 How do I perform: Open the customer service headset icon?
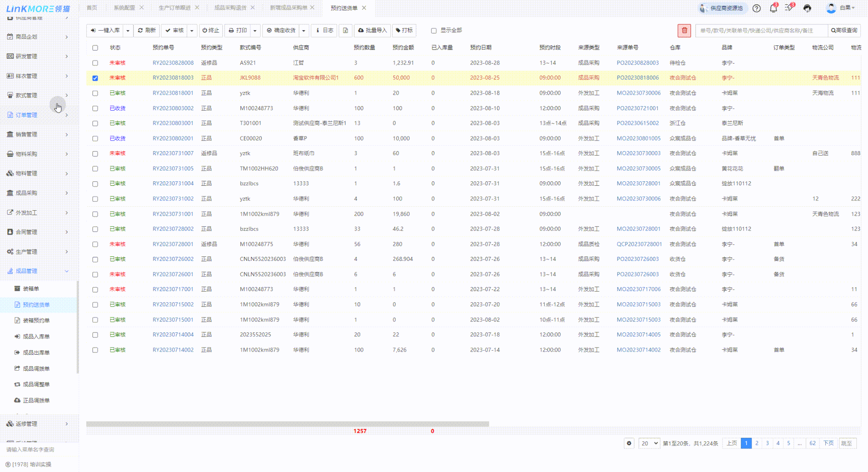(x=807, y=8)
